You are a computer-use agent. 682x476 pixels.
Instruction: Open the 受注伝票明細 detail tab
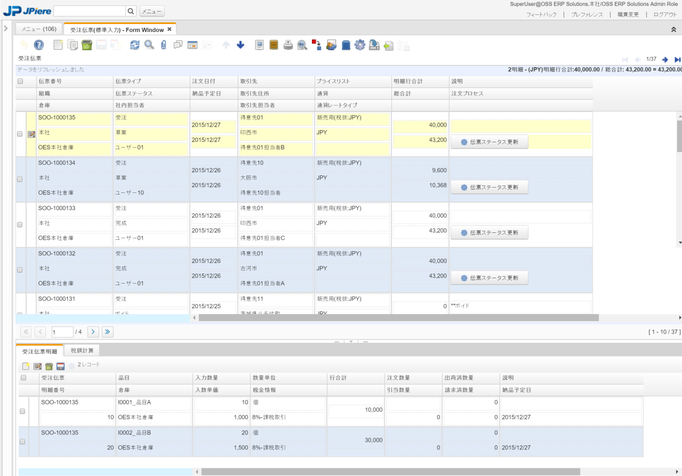40,351
